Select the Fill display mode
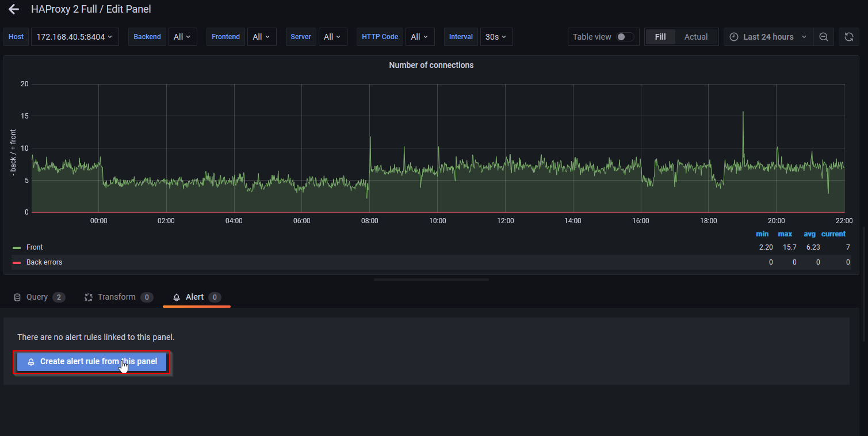Viewport: 868px width, 436px height. click(x=660, y=37)
